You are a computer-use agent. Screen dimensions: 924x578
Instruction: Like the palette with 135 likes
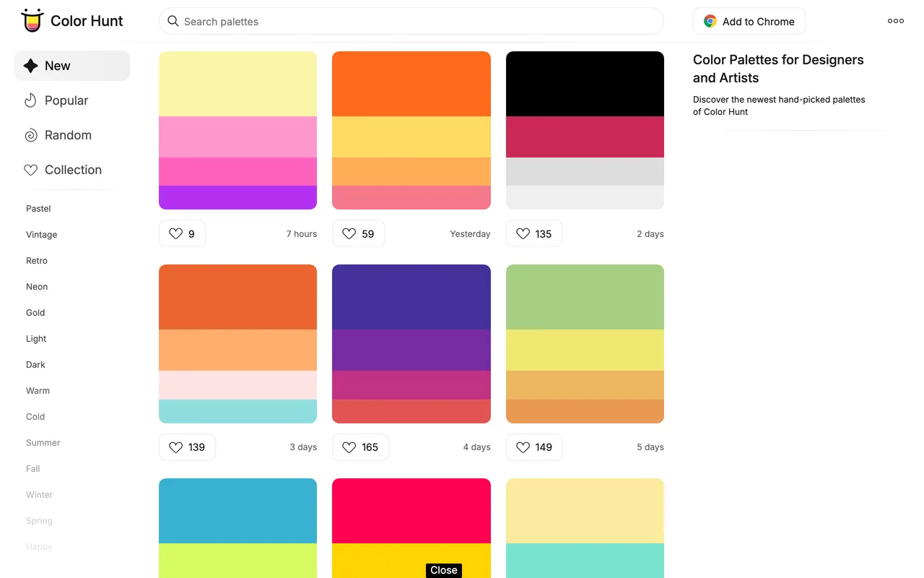click(534, 233)
